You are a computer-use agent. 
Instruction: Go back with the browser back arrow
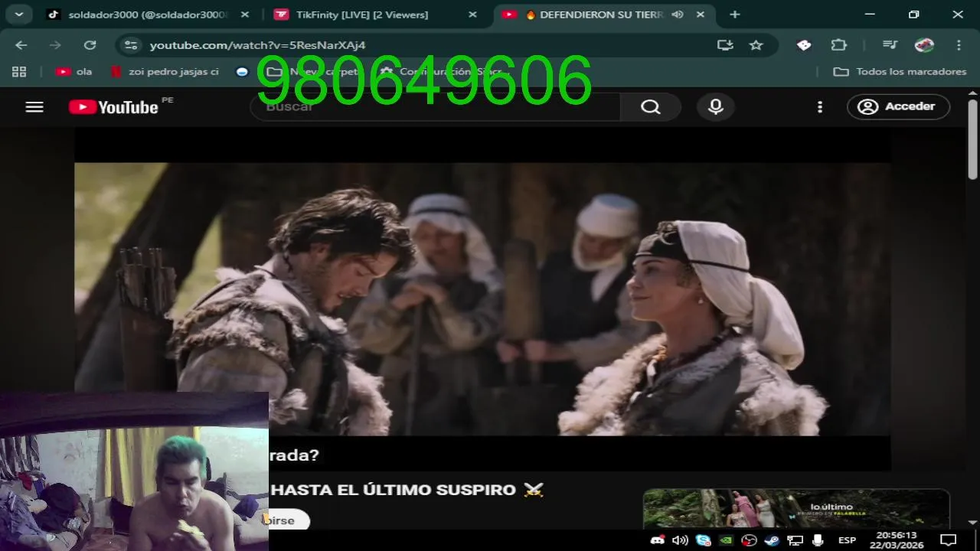click(x=21, y=45)
